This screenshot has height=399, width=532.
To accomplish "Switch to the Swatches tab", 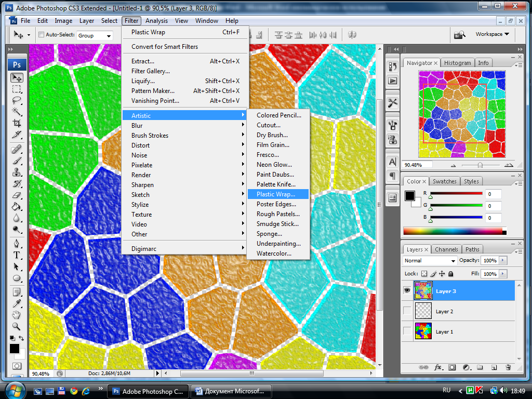I will pos(445,181).
